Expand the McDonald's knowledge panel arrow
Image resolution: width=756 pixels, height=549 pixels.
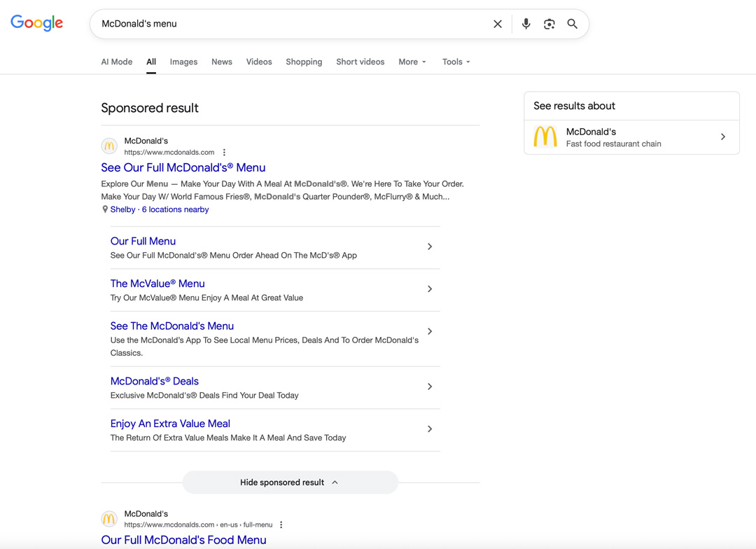pyautogui.click(x=722, y=137)
